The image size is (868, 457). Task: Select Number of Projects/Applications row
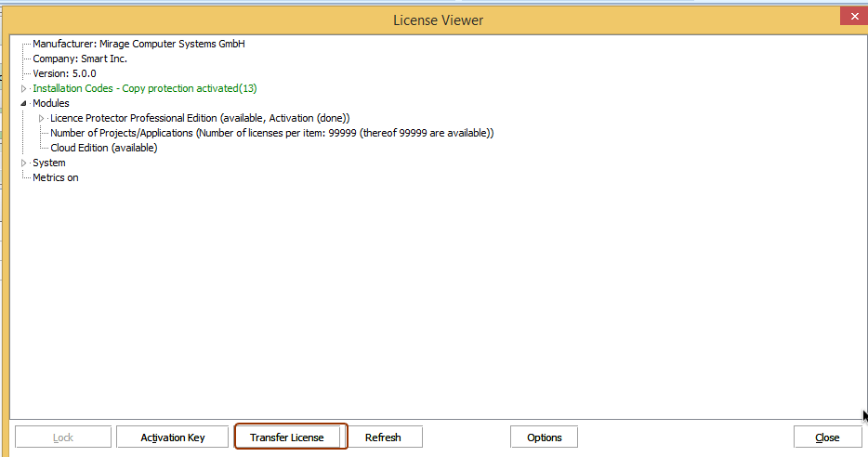271,134
